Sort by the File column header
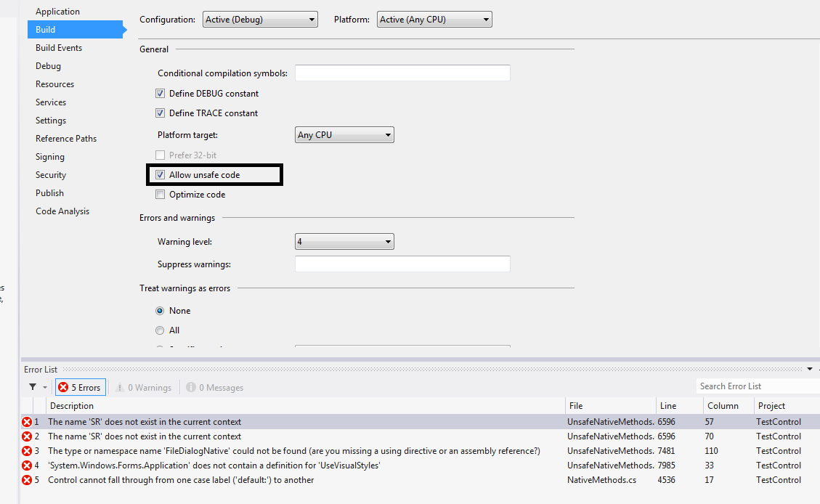Screen dimensions: 820x504 610,406
